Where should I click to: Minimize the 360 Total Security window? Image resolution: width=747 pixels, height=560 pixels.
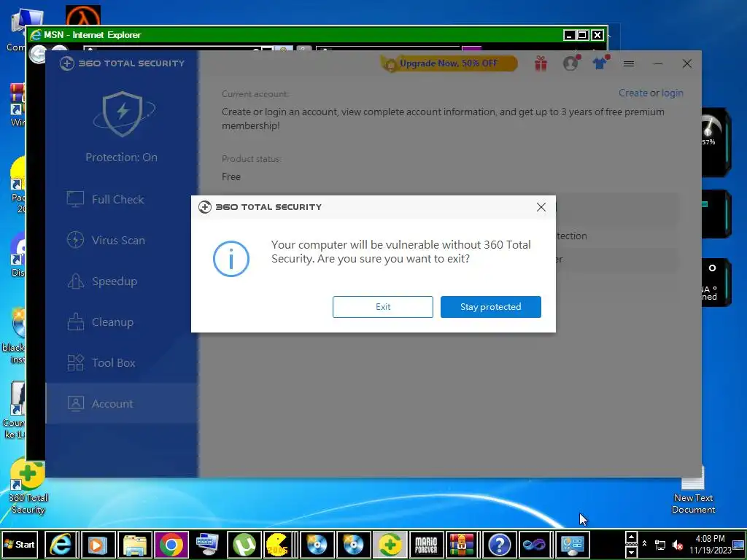[658, 63]
